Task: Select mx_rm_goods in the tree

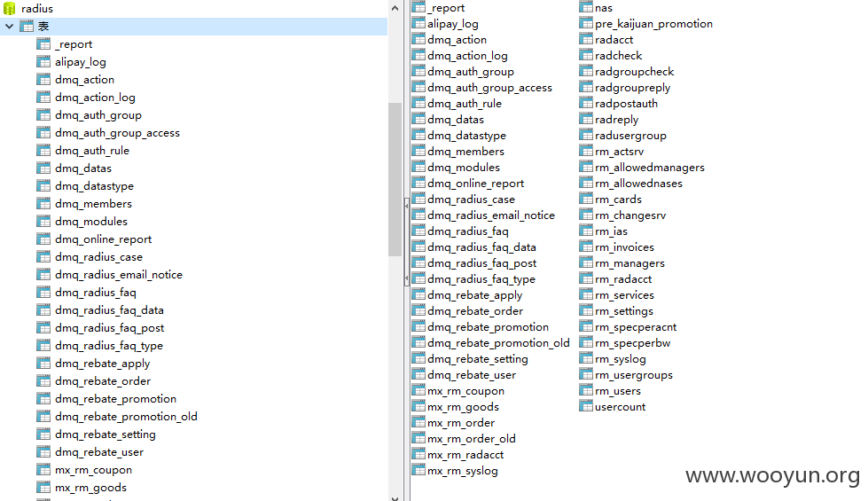Action: [x=90, y=487]
